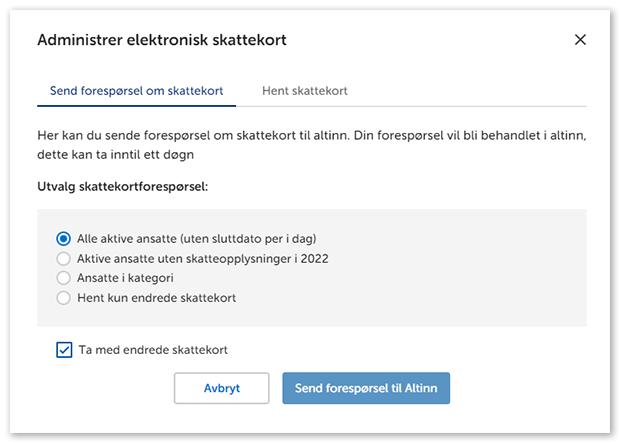Click the Utvalg skattekortforespørsel heading

coord(129,186)
